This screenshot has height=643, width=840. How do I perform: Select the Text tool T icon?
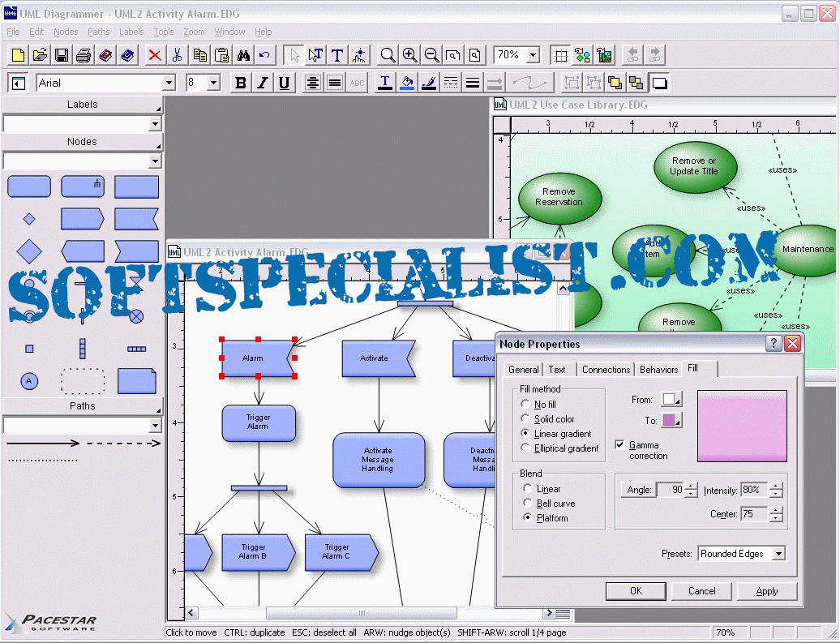pos(337,55)
